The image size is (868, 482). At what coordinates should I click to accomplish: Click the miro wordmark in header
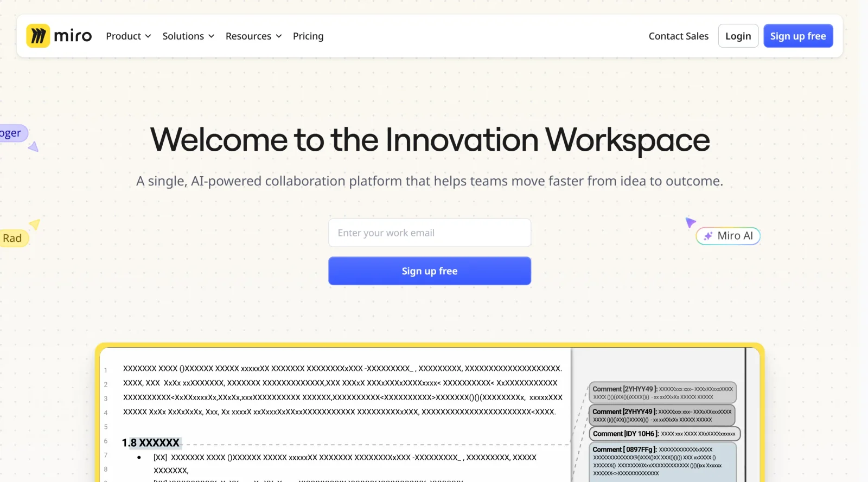pos(73,36)
